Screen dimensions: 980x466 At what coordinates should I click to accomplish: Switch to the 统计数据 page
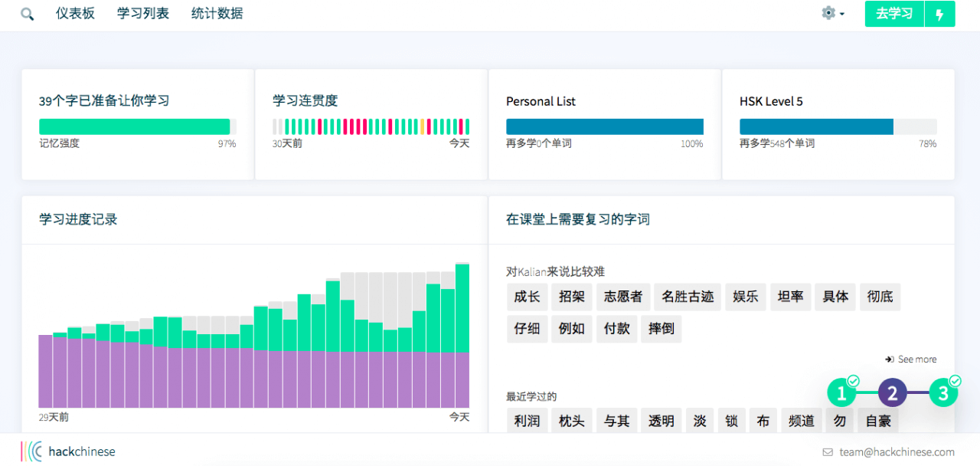point(217,14)
